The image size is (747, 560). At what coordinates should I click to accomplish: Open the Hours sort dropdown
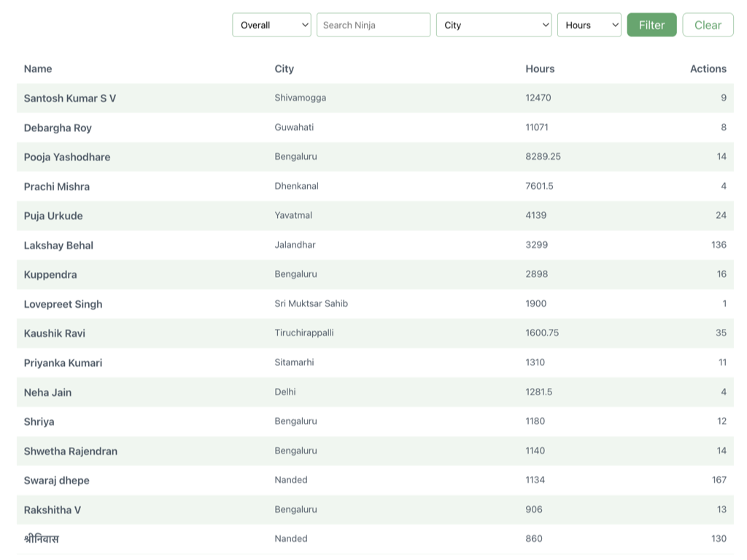click(x=589, y=25)
